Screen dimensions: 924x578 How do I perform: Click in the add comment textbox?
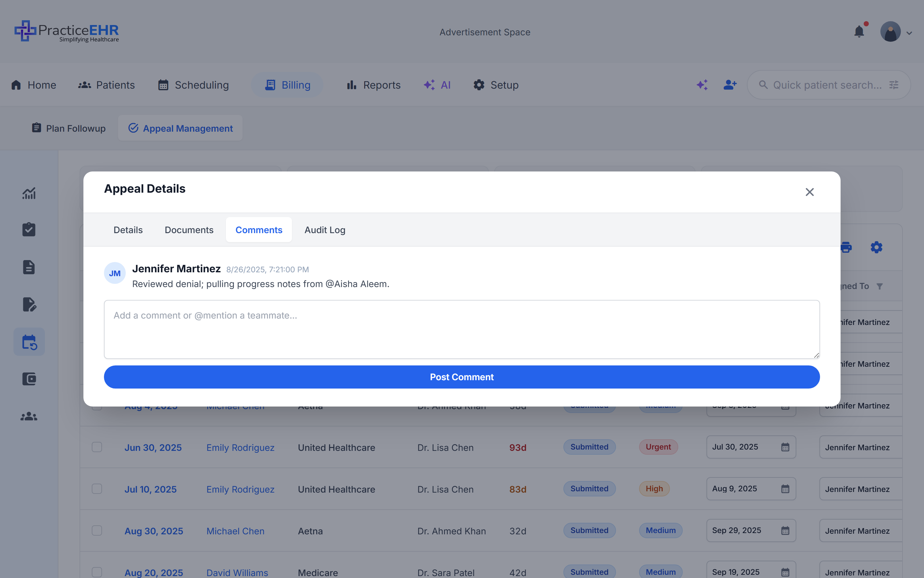click(462, 329)
